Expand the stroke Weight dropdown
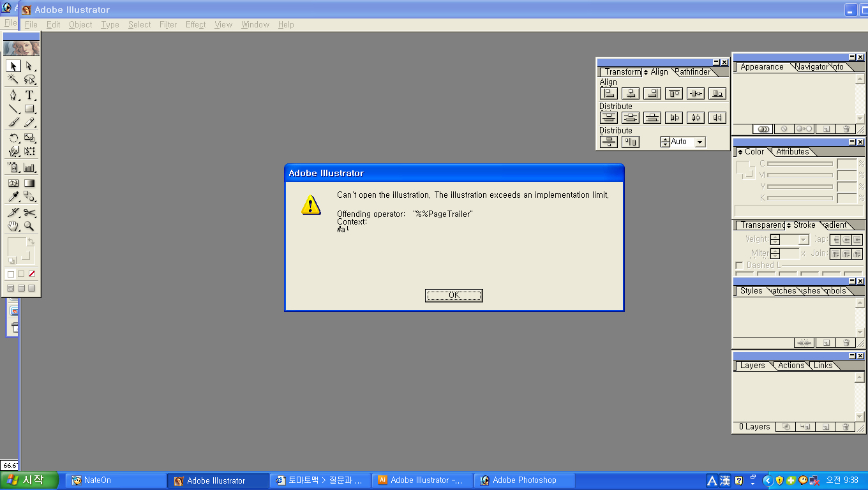868x490 pixels. pyautogui.click(x=804, y=240)
